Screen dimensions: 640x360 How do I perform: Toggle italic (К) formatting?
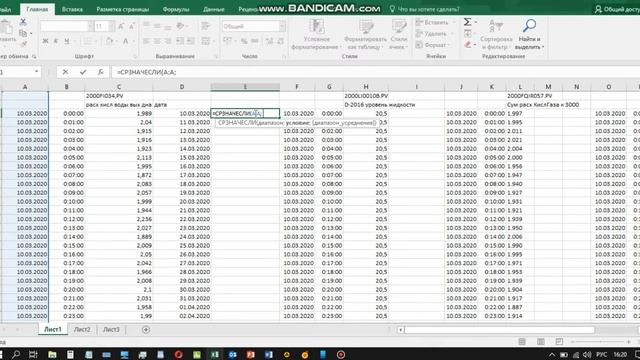click(x=56, y=41)
